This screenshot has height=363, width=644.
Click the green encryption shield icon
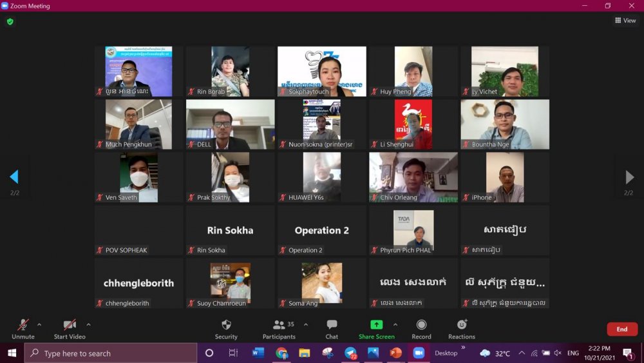[x=10, y=21]
